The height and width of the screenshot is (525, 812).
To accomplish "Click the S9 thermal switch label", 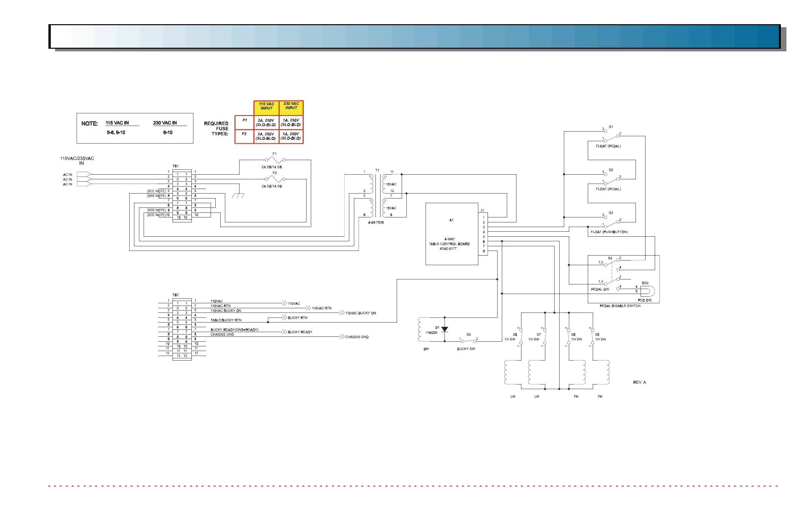I will (x=597, y=334).
